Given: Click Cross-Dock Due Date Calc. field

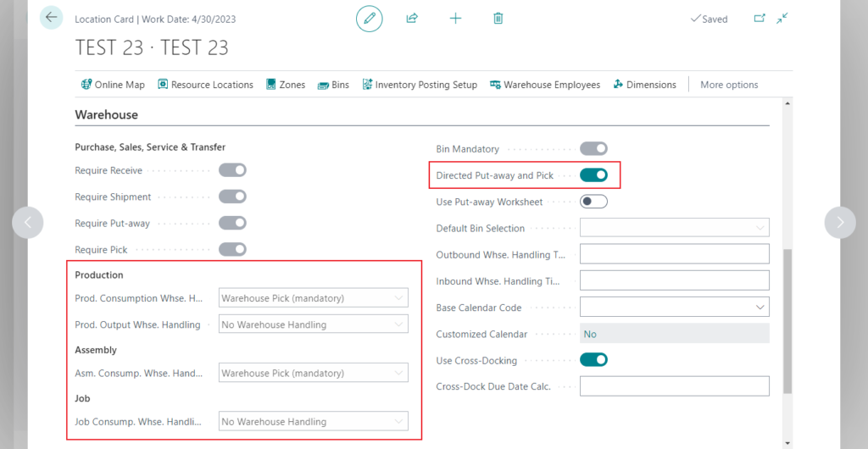Looking at the screenshot, I should point(674,386).
